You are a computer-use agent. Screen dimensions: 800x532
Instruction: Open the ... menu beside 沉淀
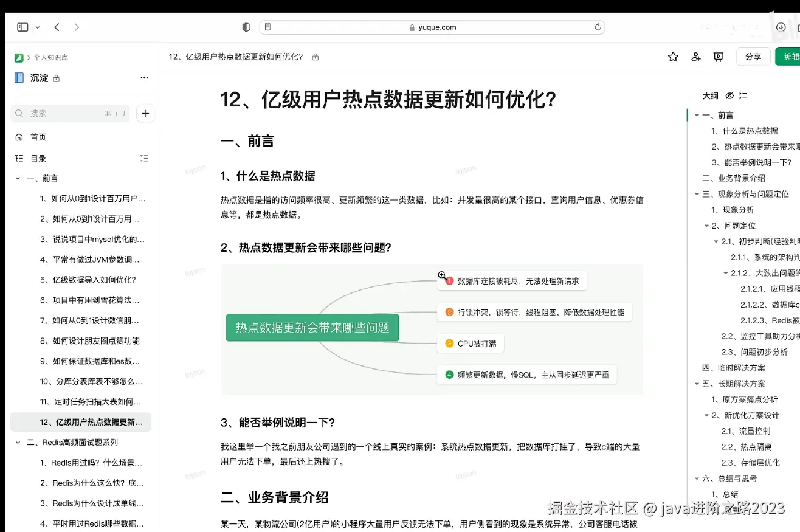pyautogui.click(x=144, y=78)
